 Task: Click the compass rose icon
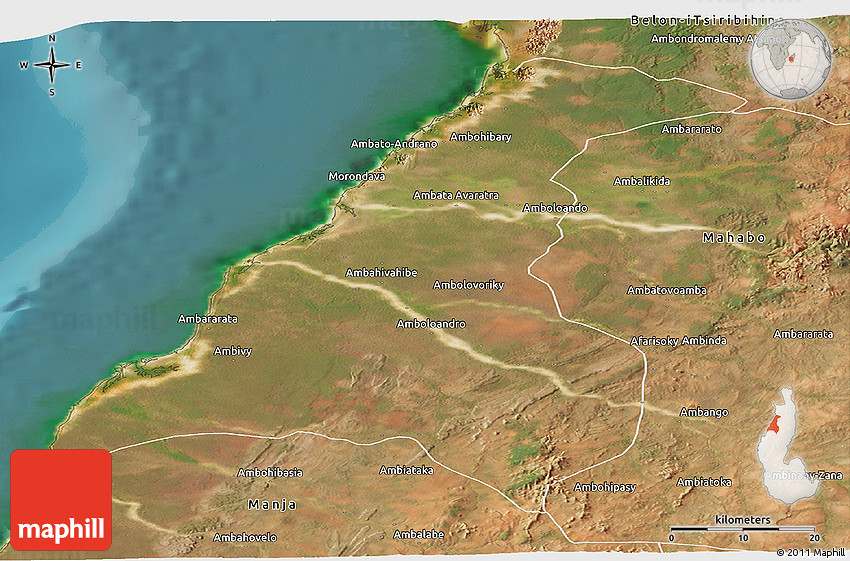(52, 66)
